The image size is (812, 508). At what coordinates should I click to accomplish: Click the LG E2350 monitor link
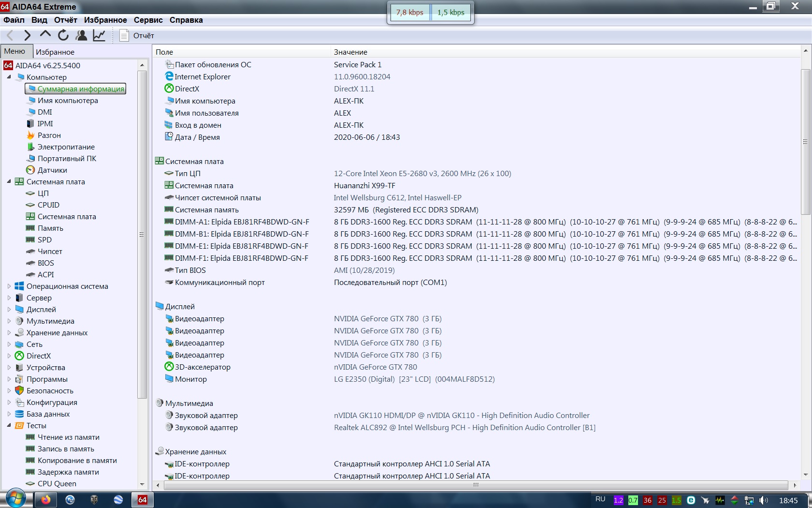pos(414,379)
